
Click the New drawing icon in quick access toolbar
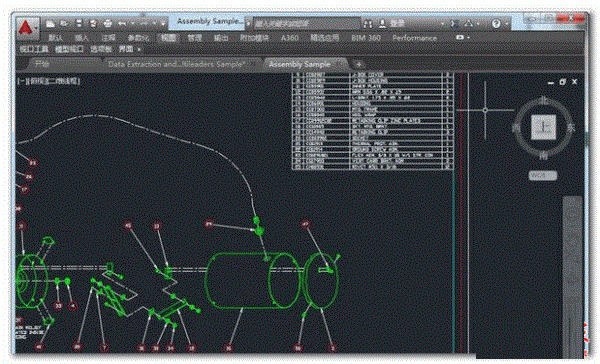50,24
